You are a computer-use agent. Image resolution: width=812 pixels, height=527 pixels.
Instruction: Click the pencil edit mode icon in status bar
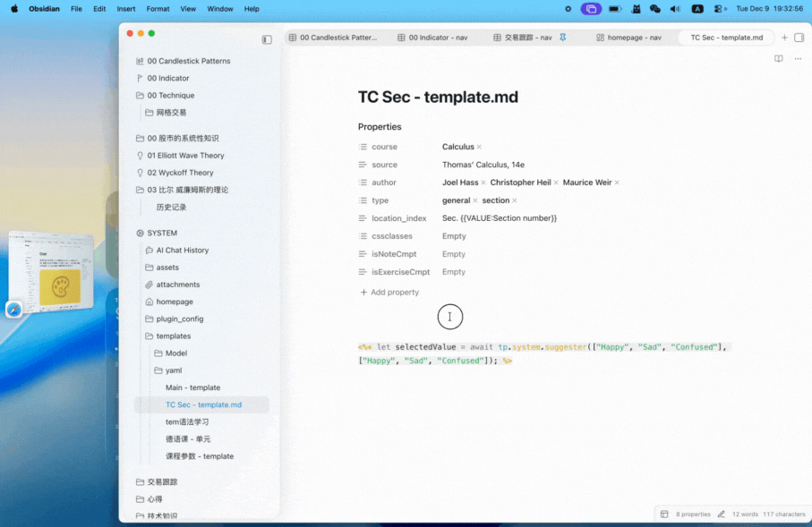tap(722, 514)
